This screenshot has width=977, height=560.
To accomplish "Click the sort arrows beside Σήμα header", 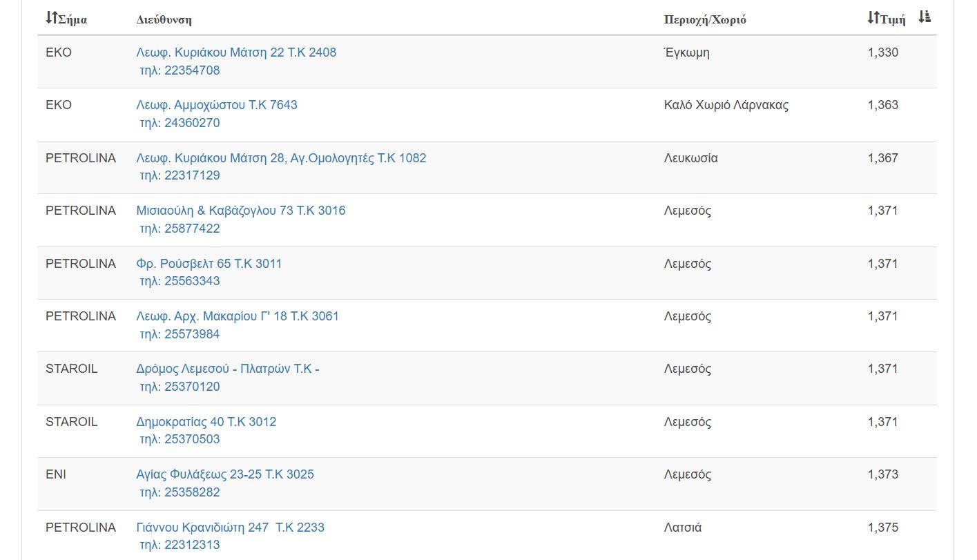I will [51, 19].
